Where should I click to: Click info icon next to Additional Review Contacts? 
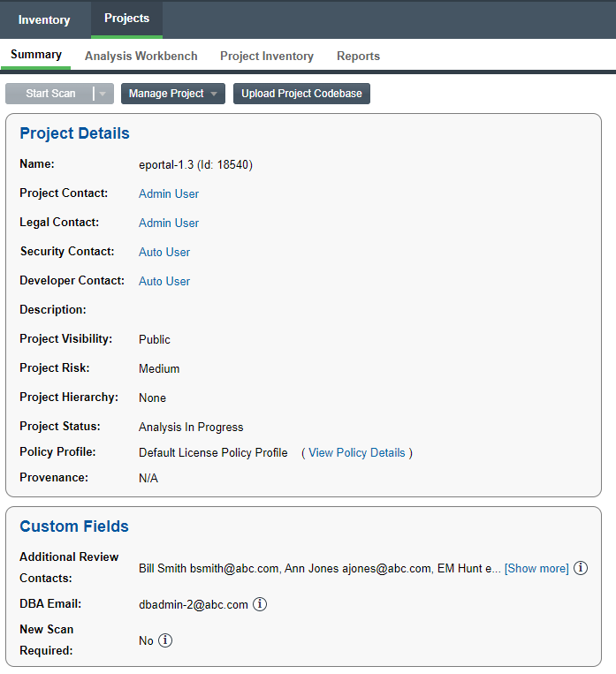pyautogui.click(x=581, y=568)
